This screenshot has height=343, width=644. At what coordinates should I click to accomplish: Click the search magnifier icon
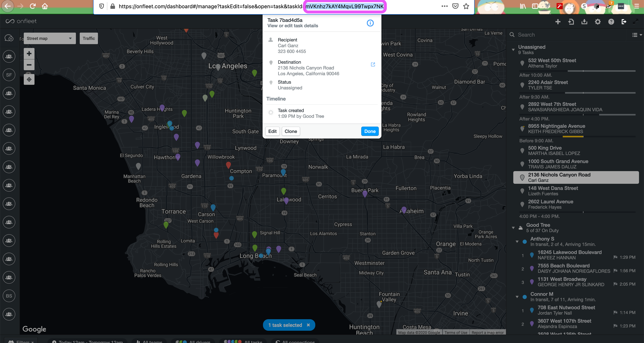point(512,35)
